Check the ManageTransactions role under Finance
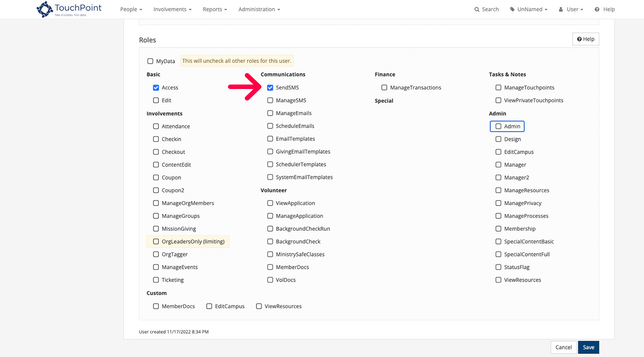The image size is (644, 357). 384,87
